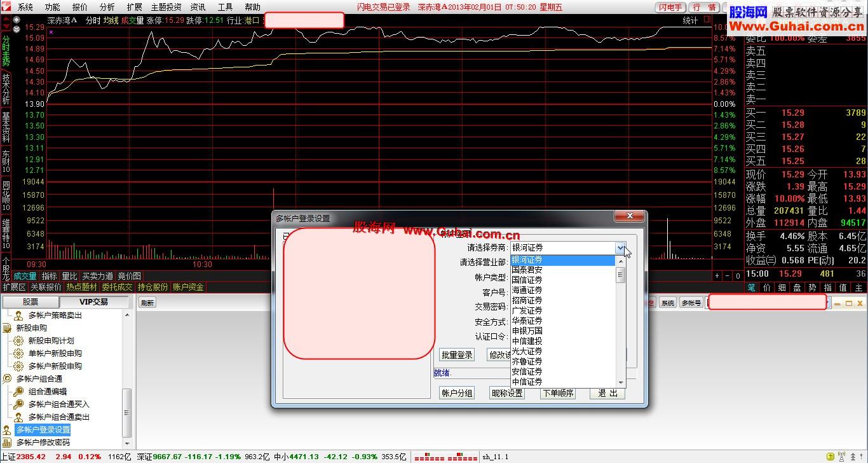This screenshot has width=868, height=463.
Task: Click the 闪电手 button at top right
Action: point(670,7)
